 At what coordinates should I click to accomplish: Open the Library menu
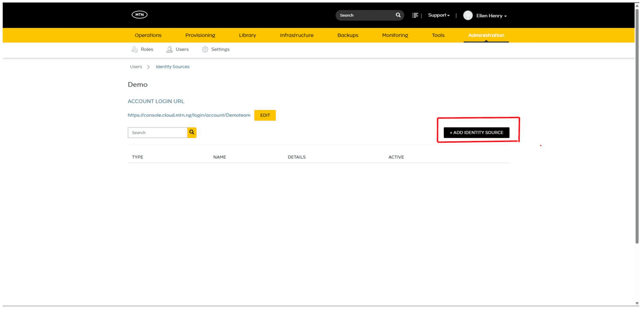[x=247, y=35]
